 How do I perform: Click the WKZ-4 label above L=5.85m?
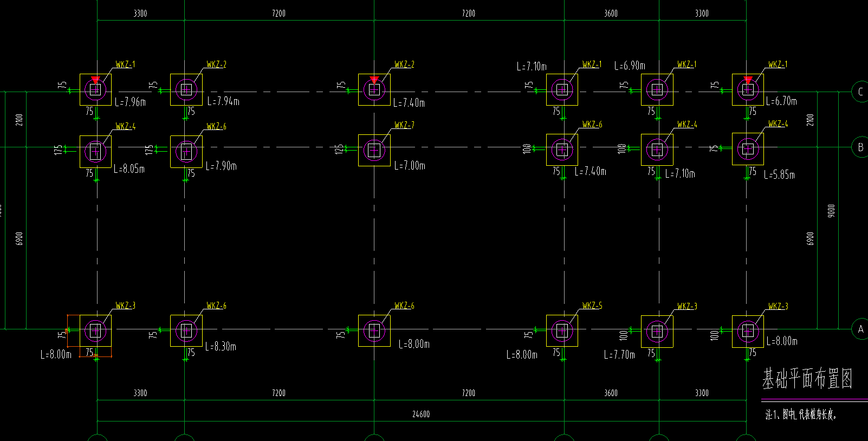(778, 124)
